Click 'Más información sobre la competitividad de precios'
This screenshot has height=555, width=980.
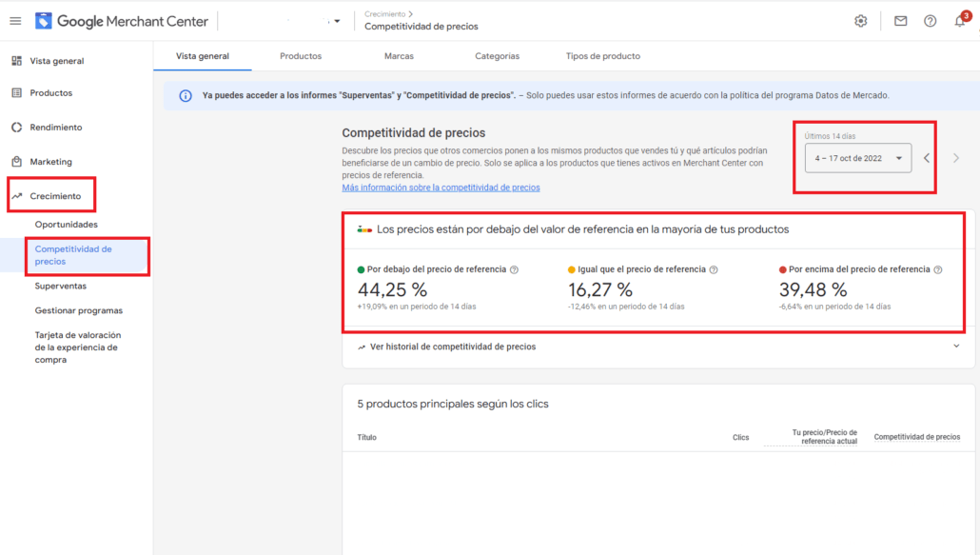tap(441, 188)
